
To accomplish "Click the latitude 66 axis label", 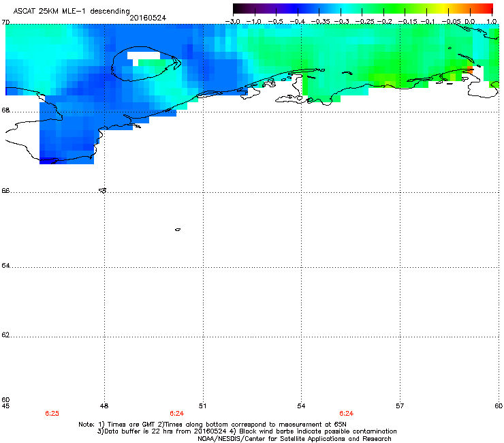I will [5, 191].
